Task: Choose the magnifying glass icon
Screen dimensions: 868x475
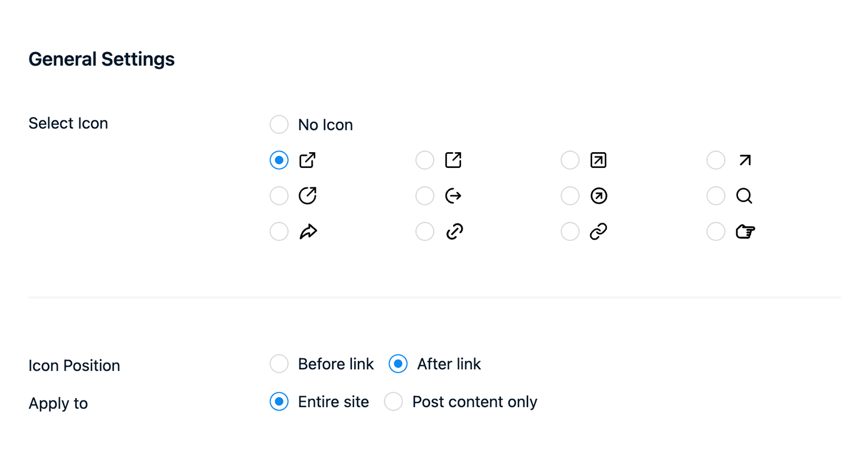Action: coord(715,196)
